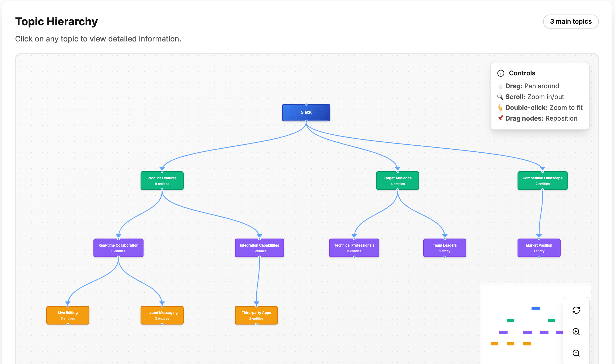Click the "3 main topics" badge
Image resolution: width=615 pixels, height=364 pixels.
click(x=571, y=21)
